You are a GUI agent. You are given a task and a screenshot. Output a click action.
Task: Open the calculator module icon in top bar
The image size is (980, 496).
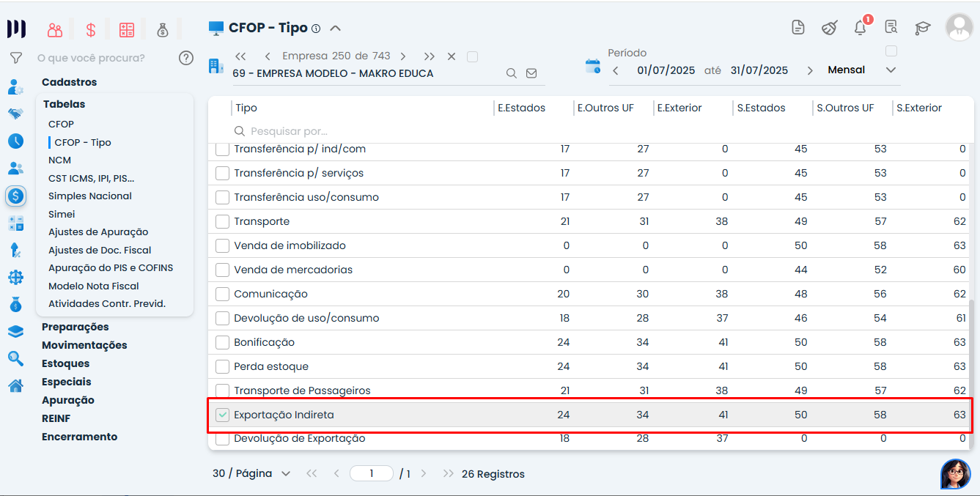[x=127, y=30]
